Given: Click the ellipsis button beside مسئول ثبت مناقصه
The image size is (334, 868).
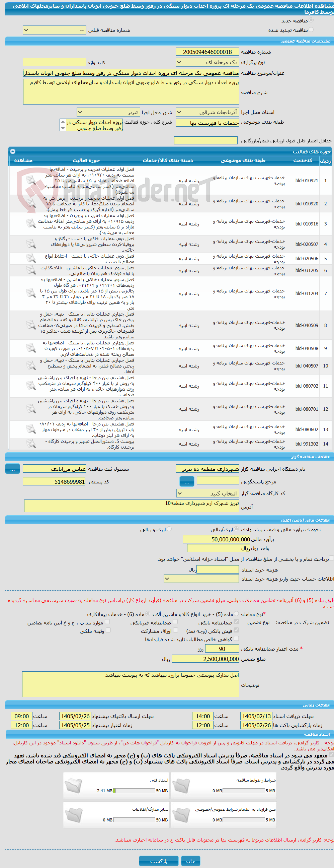Looking at the screenshot, I should tap(12, 469).
